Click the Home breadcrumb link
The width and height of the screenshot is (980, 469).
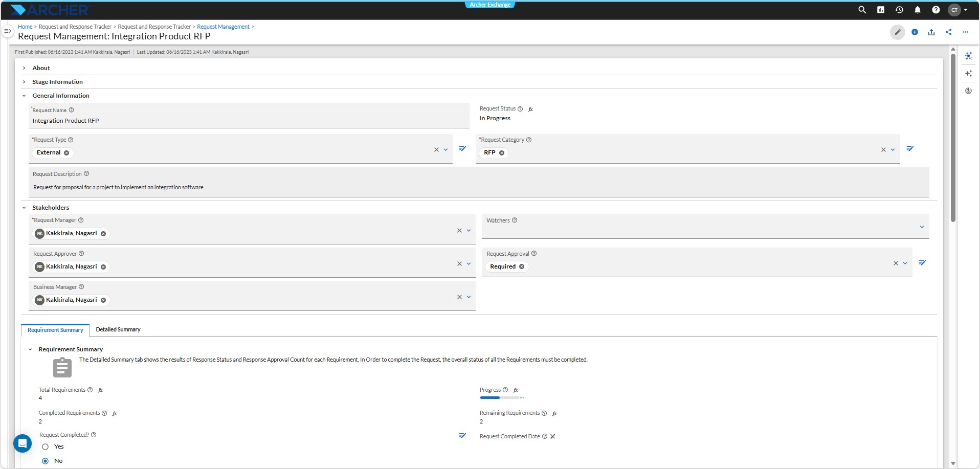click(x=25, y=27)
